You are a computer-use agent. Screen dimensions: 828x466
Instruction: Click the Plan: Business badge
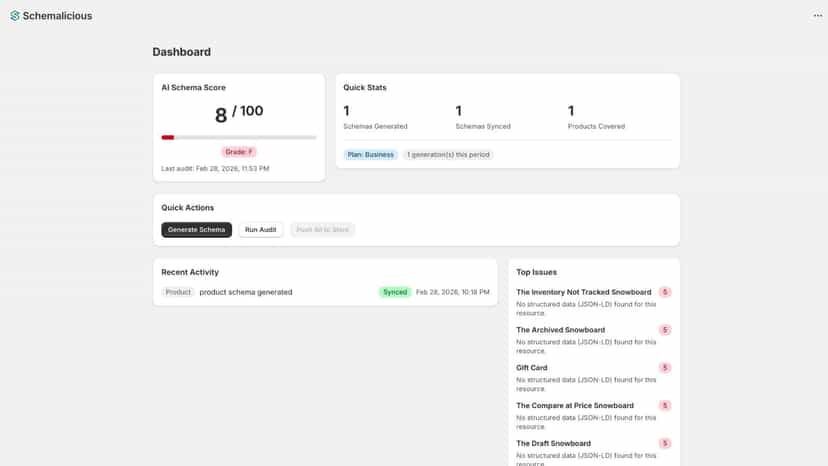coord(371,155)
